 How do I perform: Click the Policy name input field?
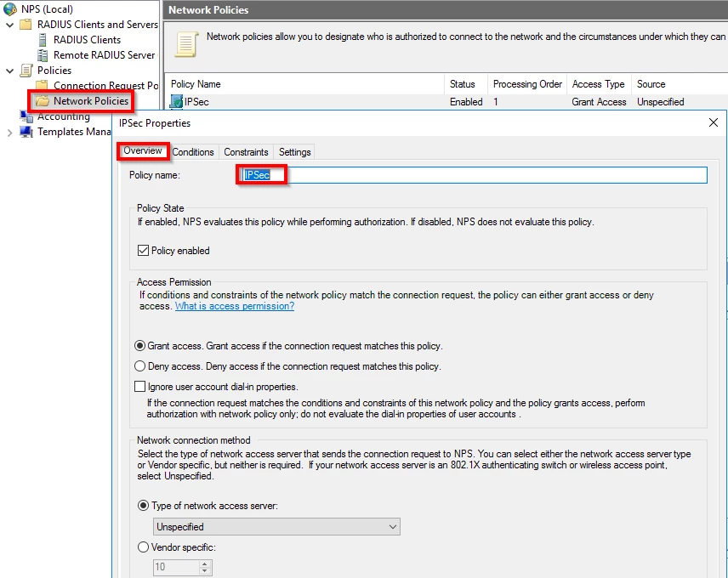tap(474, 175)
